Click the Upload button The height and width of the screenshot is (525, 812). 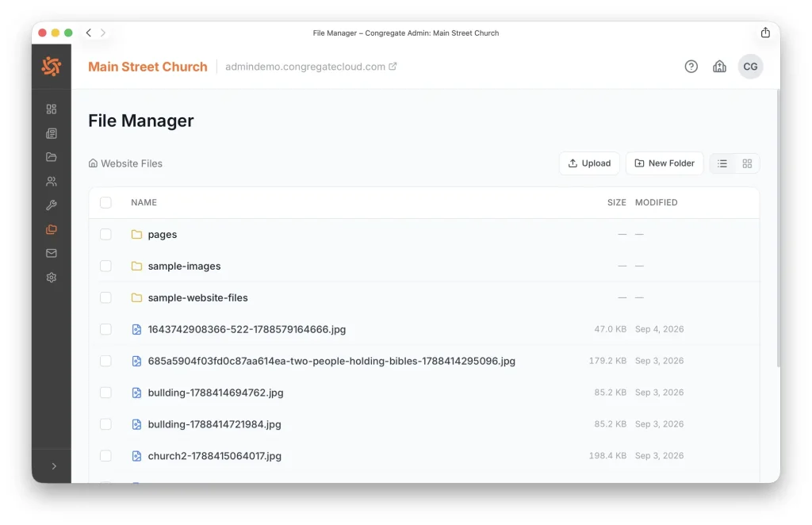[x=589, y=163]
